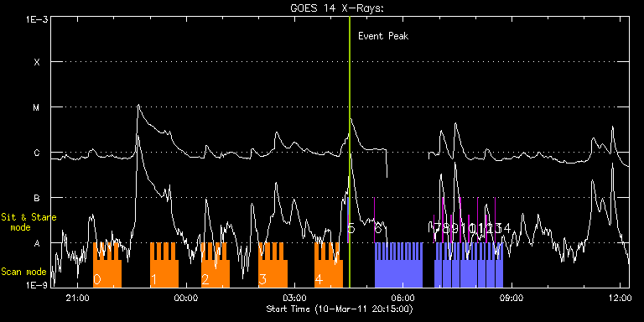Click the 1E-3 top axis label
644x322 pixels.
coord(37,18)
